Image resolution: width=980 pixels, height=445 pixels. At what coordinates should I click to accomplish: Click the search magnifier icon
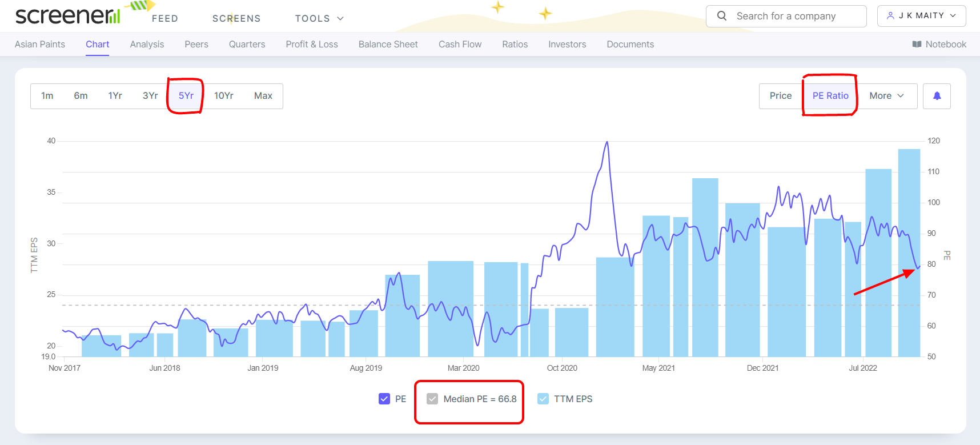(722, 16)
